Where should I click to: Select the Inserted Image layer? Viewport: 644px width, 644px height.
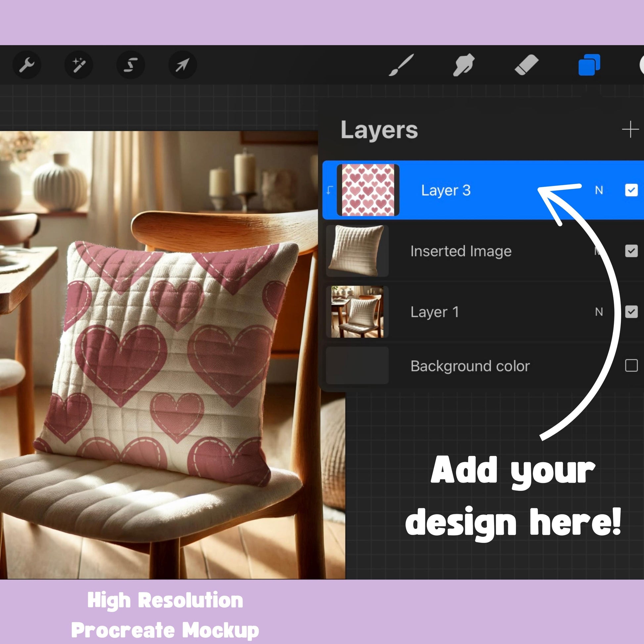(x=461, y=251)
